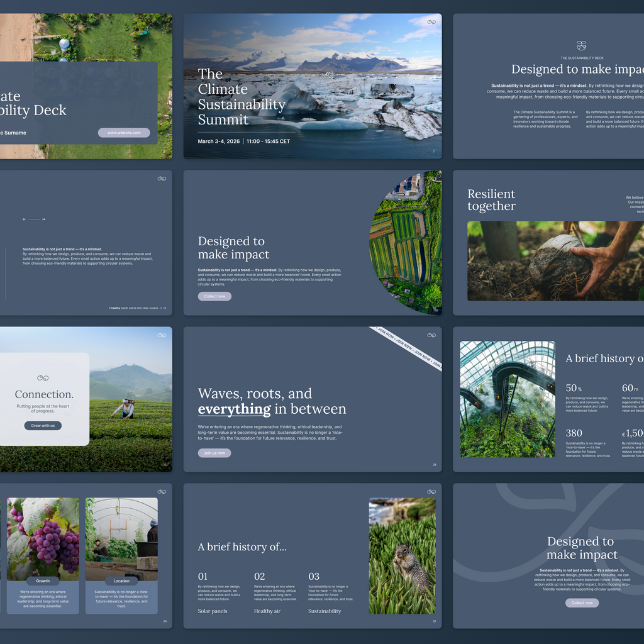
Task: Select the purple grapes photo
Action: tap(43, 539)
